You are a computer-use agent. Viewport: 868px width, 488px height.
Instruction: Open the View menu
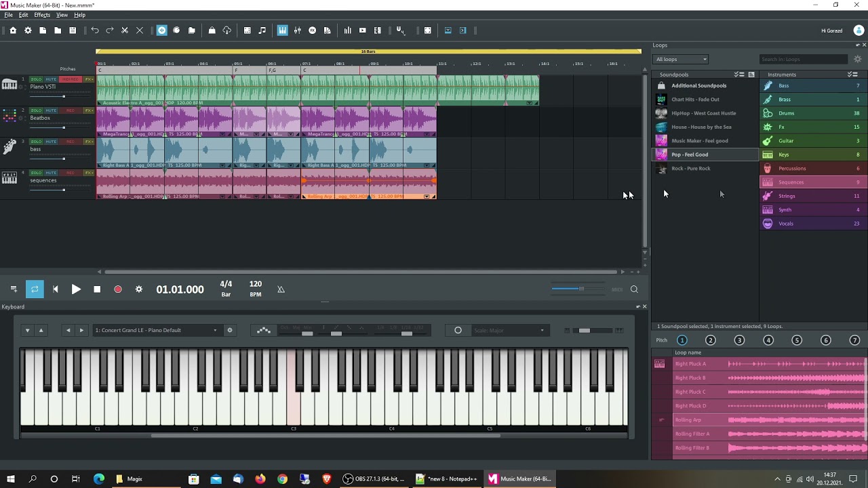(62, 15)
